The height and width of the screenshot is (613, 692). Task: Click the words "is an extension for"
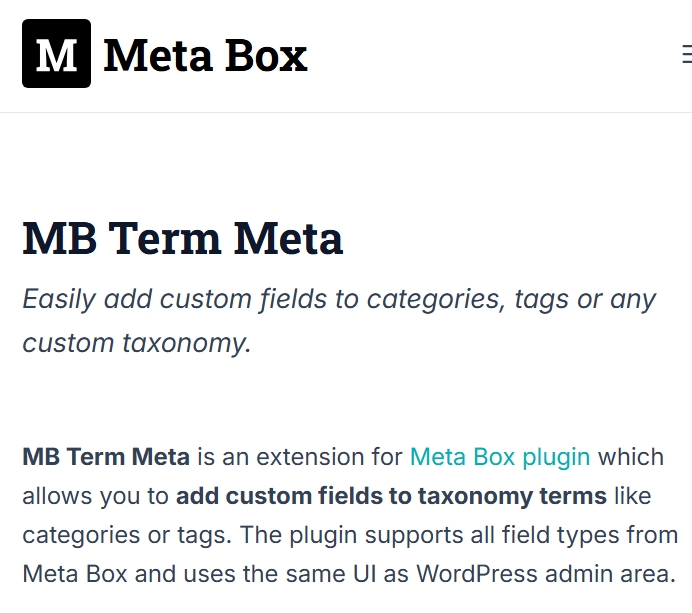pyautogui.click(x=300, y=457)
